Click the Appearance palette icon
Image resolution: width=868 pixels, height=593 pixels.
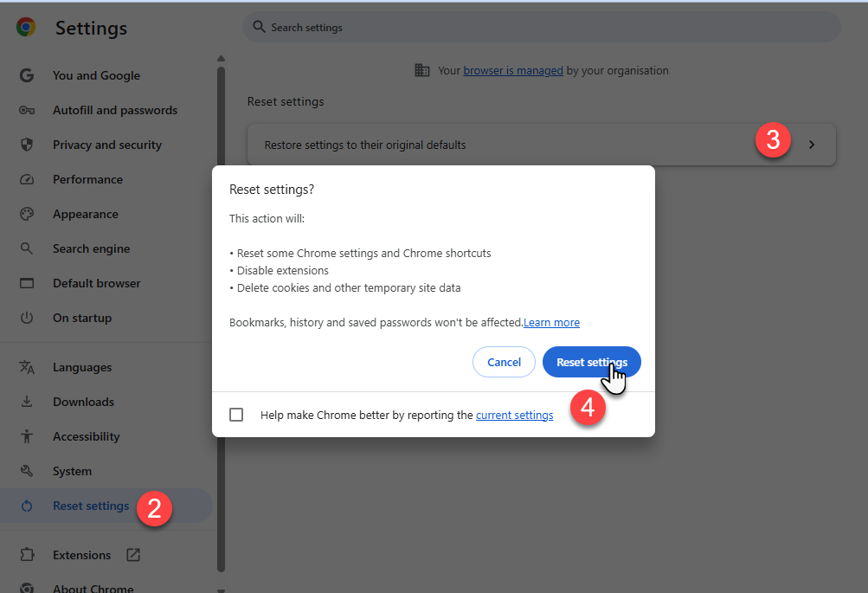click(27, 214)
